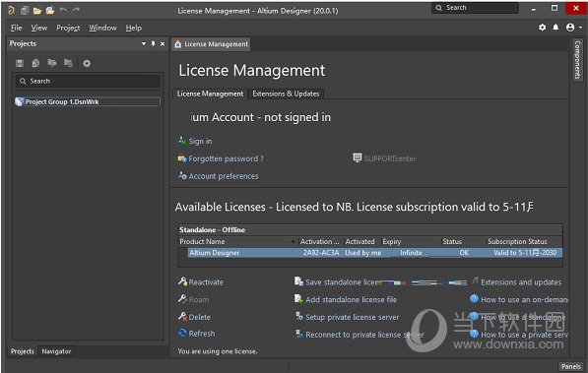This screenshot has width=588, height=373.
Task: Click the user account icon
Action: coord(570,27)
